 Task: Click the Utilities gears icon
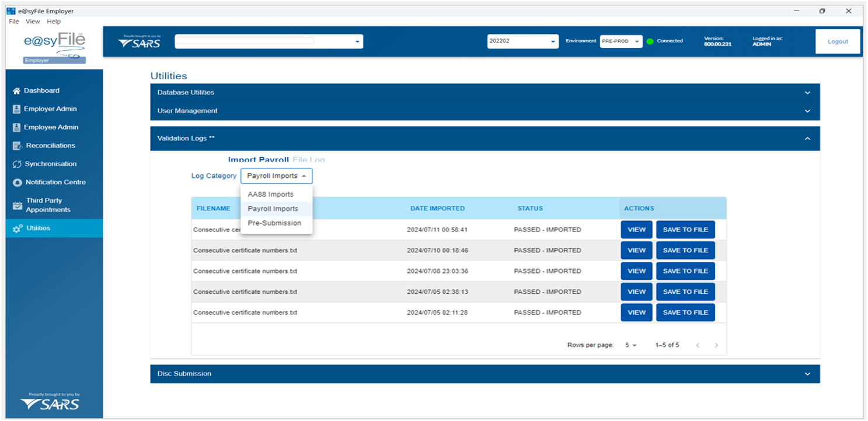18,229
